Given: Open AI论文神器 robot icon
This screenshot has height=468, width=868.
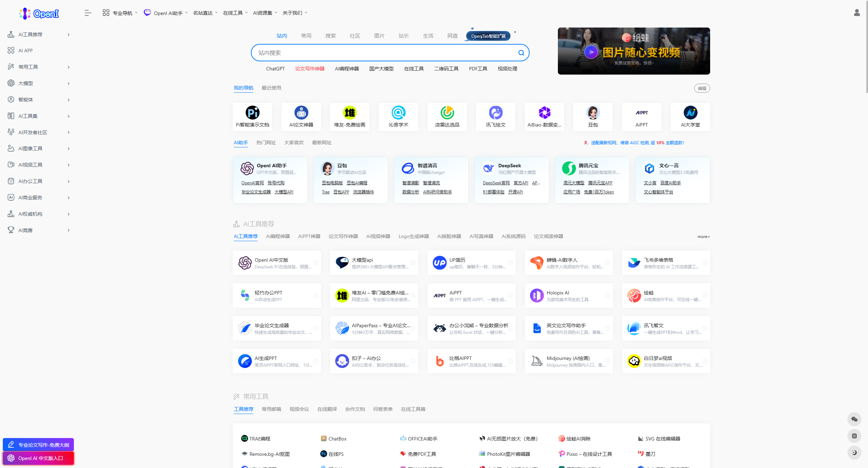Looking at the screenshot, I should pos(301,113).
